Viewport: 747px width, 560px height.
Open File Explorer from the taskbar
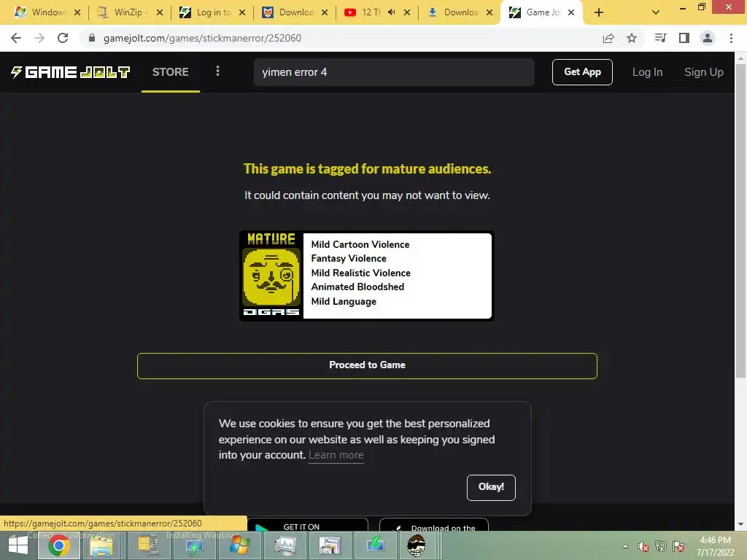[x=101, y=545]
